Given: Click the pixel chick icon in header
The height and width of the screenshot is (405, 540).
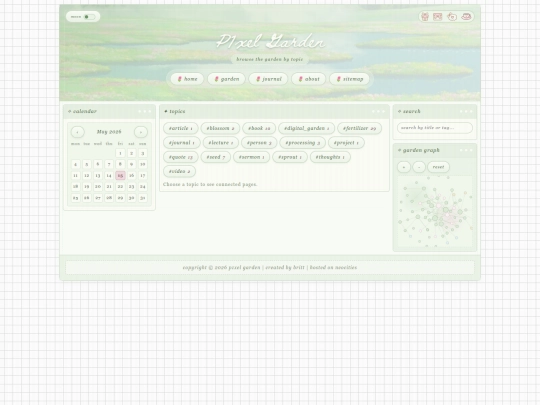Looking at the screenshot, I should tap(452, 17).
